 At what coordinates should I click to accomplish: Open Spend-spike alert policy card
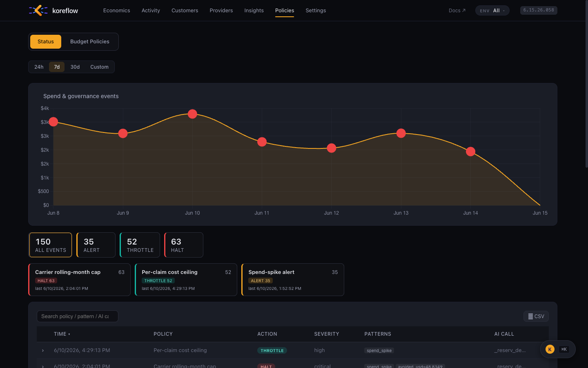pos(293,280)
